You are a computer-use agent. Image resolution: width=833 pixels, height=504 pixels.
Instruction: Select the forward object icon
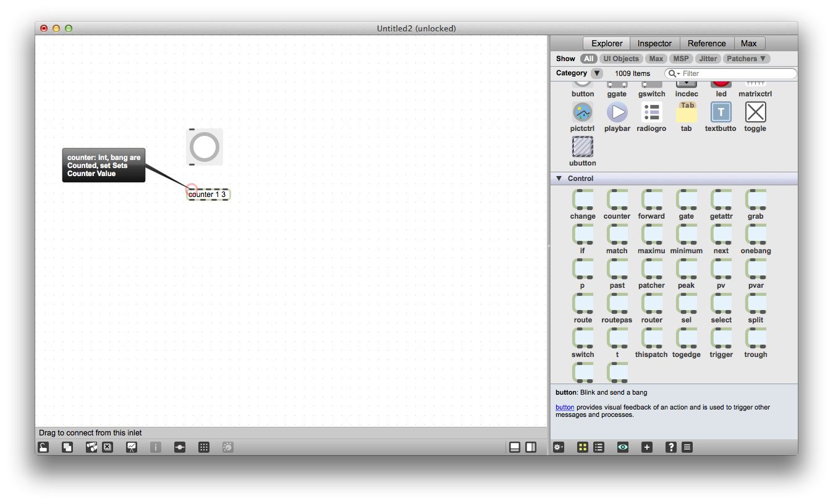651,200
